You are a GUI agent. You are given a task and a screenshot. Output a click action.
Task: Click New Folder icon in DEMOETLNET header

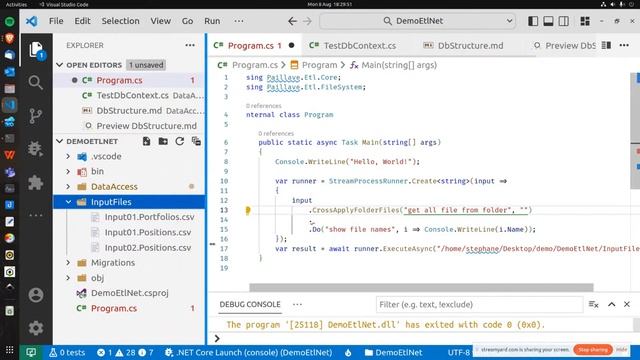click(x=163, y=141)
